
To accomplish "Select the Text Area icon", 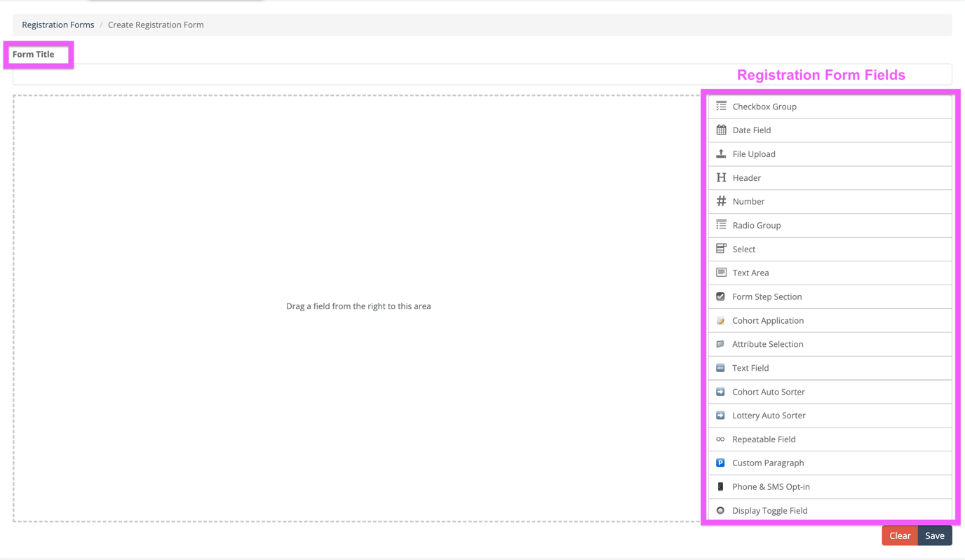I will (720, 272).
